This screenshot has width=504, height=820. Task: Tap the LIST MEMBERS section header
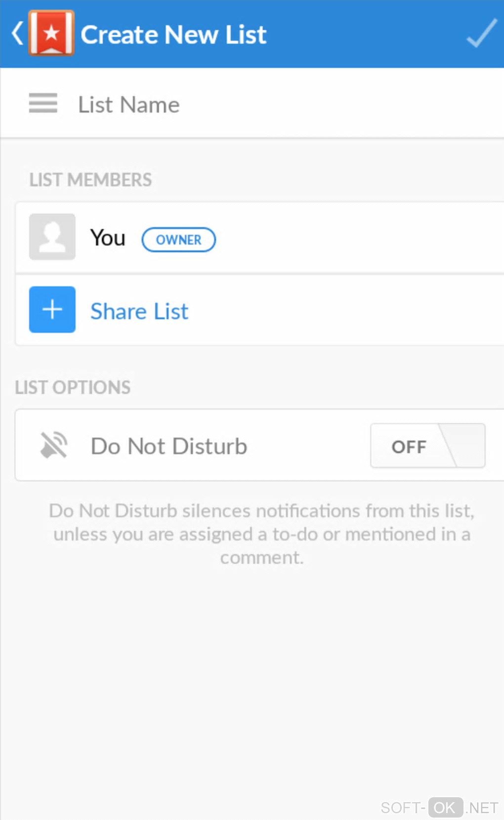point(90,180)
